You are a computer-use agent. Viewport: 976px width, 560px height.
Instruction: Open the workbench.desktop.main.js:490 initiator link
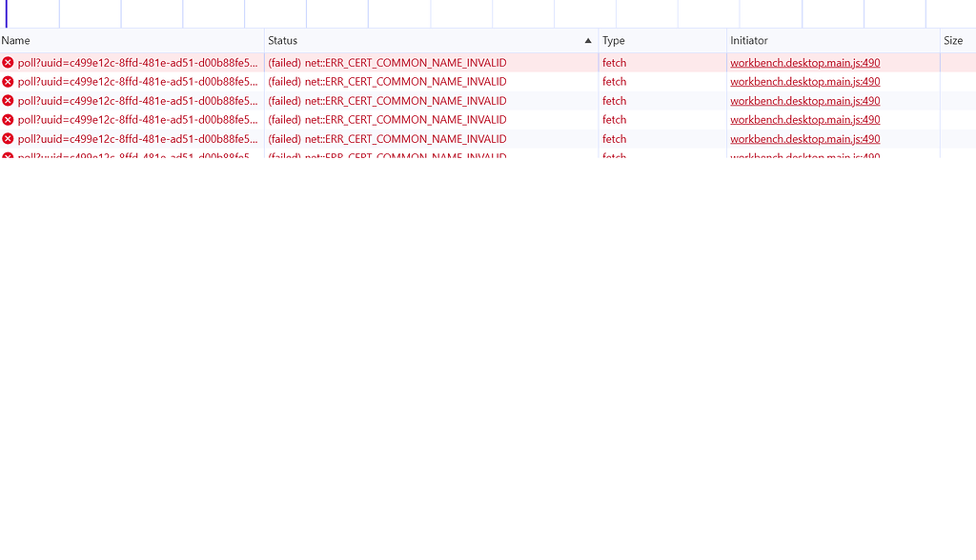point(804,62)
